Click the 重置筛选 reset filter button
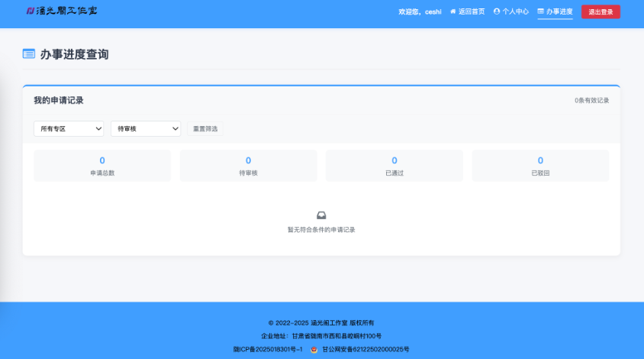Screen dimensions: 644x359 coord(205,129)
